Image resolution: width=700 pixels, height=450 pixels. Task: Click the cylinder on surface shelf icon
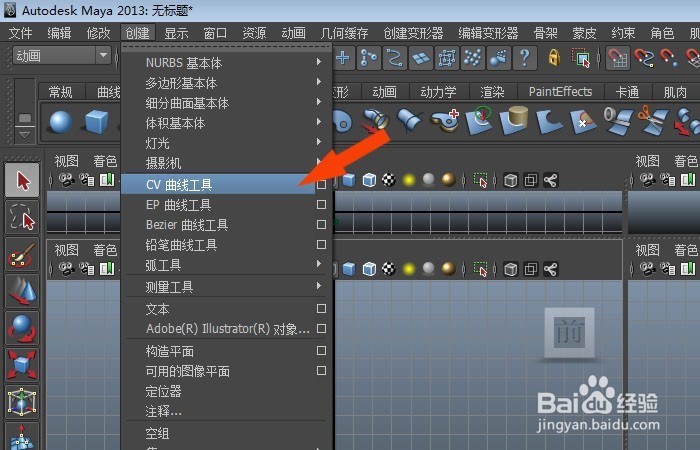514,121
